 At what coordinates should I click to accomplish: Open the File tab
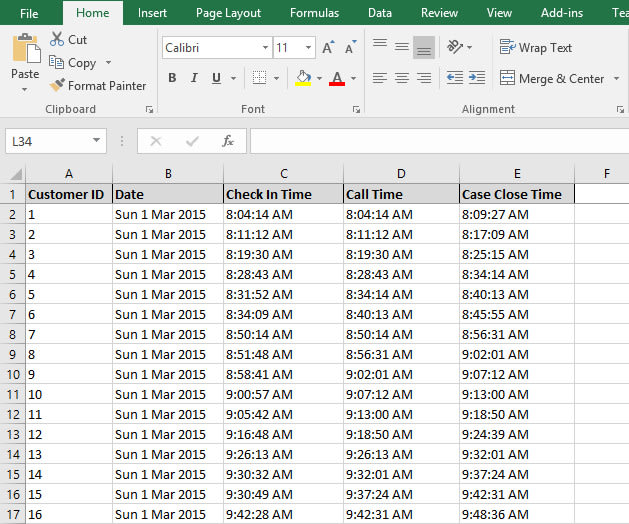click(x=29, y=13)
